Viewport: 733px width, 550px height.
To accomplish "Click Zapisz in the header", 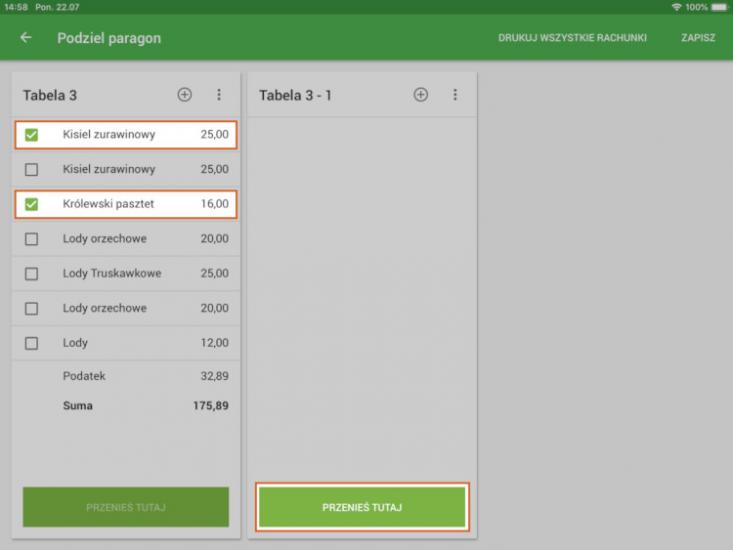I will pyautogui.click(x=698, y=38).
